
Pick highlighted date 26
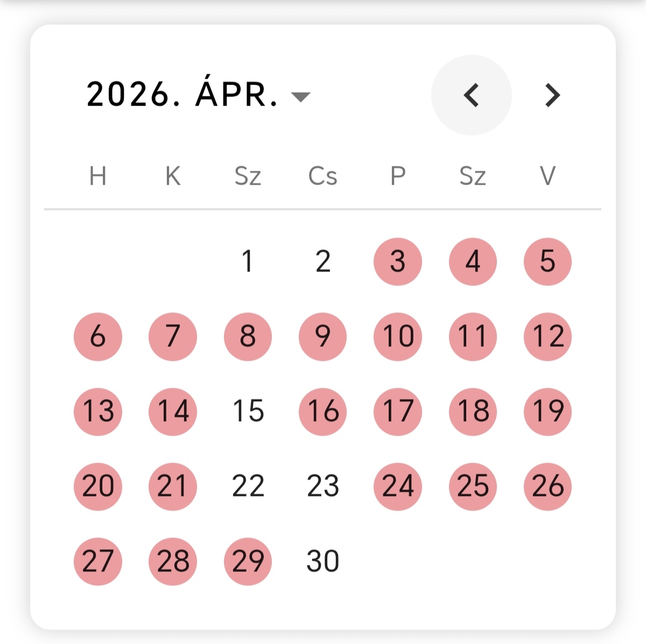click(x=547, y=486)
